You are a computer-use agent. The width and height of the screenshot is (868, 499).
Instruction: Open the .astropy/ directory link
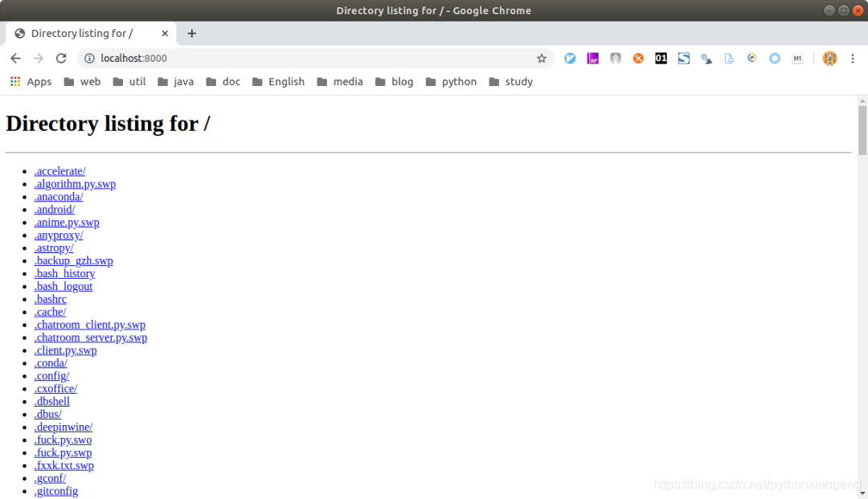coord(54,247)
